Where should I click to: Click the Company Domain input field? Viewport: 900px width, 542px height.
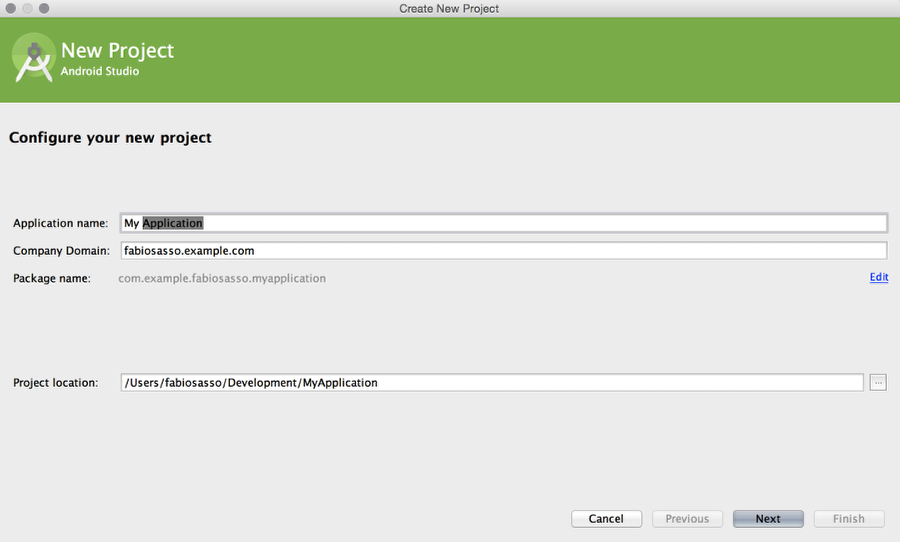[504, 250]
